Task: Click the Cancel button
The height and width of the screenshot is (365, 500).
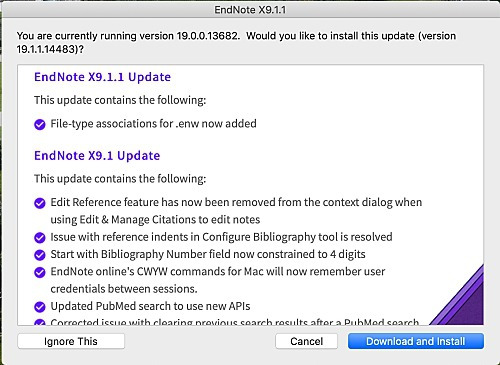Action: click(306, 341)
